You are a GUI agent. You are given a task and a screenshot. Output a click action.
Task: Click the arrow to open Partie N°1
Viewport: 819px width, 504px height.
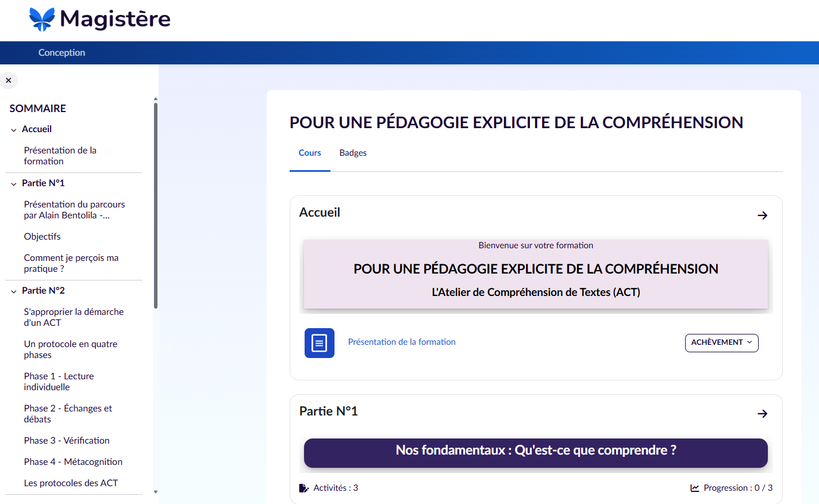pos(763,413)
